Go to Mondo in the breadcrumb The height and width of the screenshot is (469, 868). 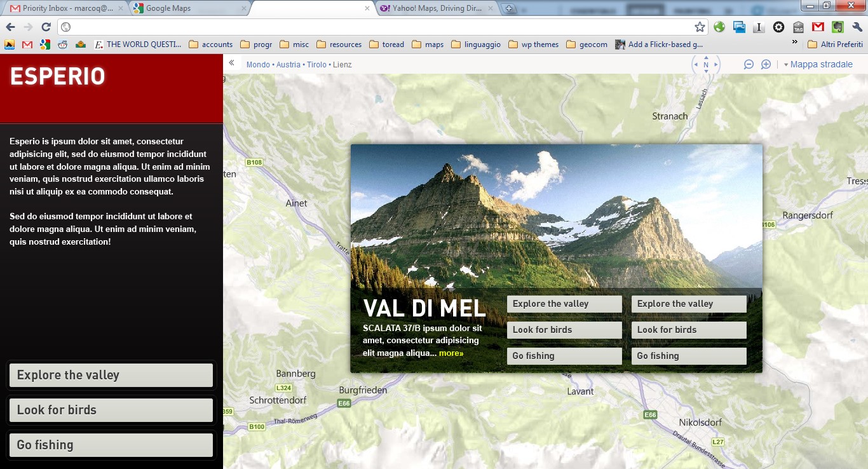click(258, 65)
